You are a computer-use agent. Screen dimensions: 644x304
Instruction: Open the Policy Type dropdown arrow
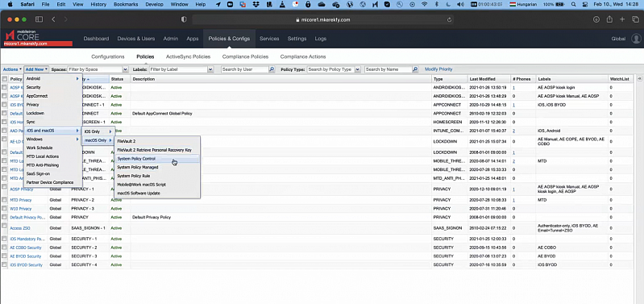[x=357, y=70]
